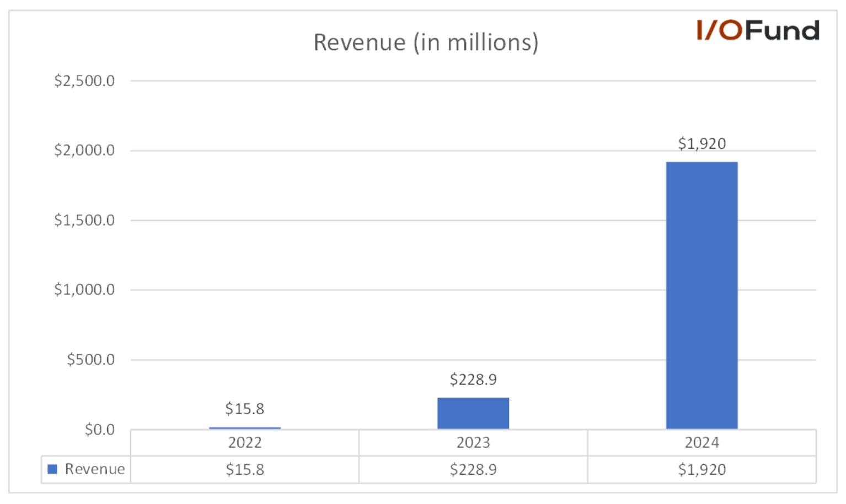The width and height of the screenshot is (846, 504).
Task: Click the $228.9 data table cell
Action: pyautogui.click(x=473, y=470)
